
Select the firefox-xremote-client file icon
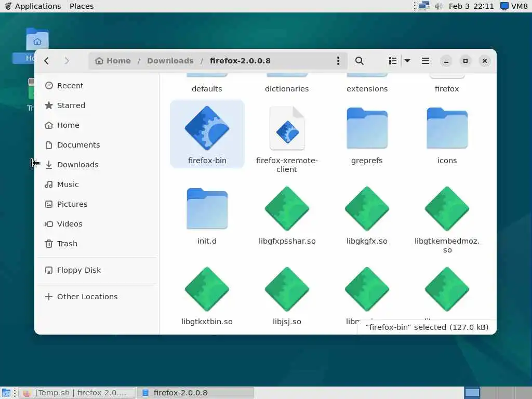click(x=287, y=128)
